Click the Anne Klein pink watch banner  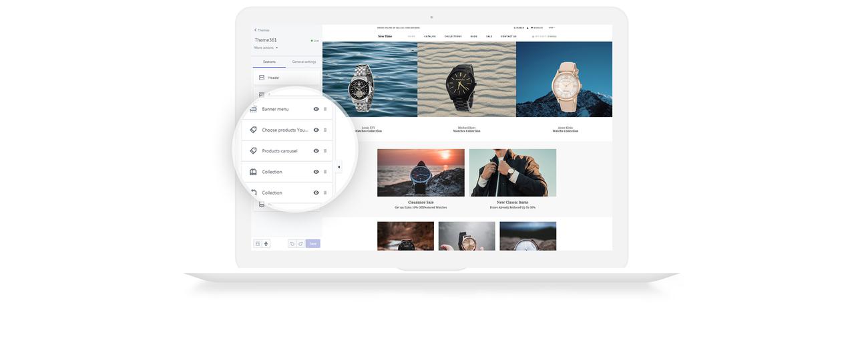point(564,80)
